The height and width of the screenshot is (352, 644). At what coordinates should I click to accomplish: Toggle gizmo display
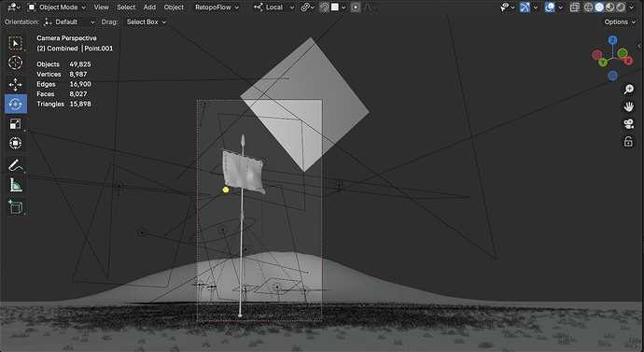[525, 7]
